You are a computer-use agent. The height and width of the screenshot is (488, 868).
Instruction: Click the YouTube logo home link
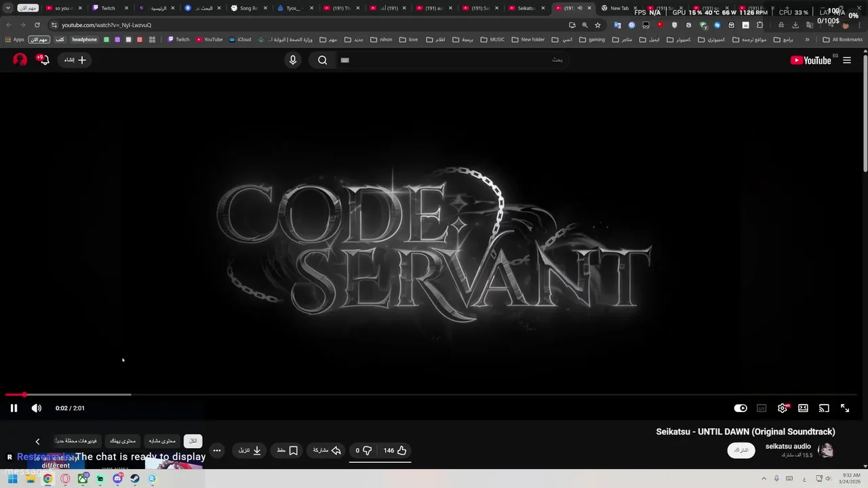tap(811, 60)
